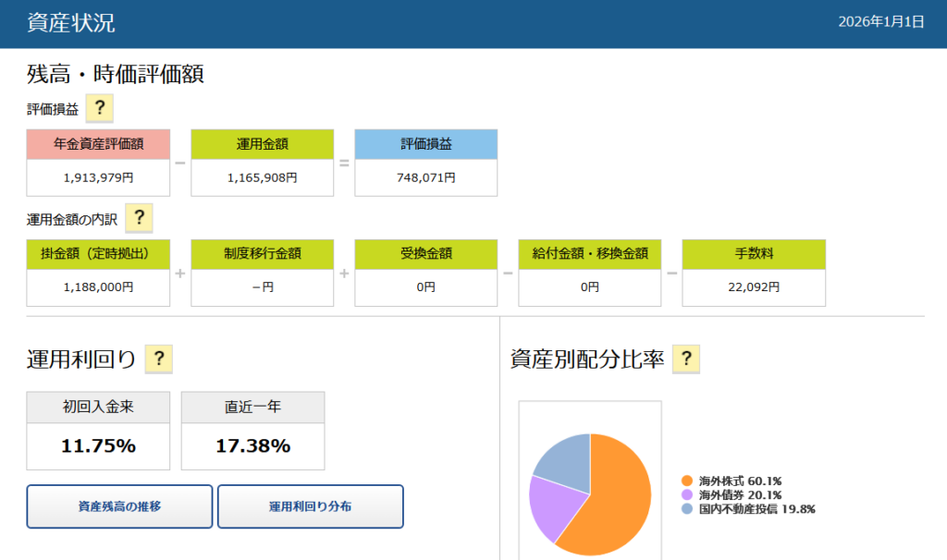Click purple 海外債券 legend dot
This screenshot has width=947, height=560.
click(686, 494)
